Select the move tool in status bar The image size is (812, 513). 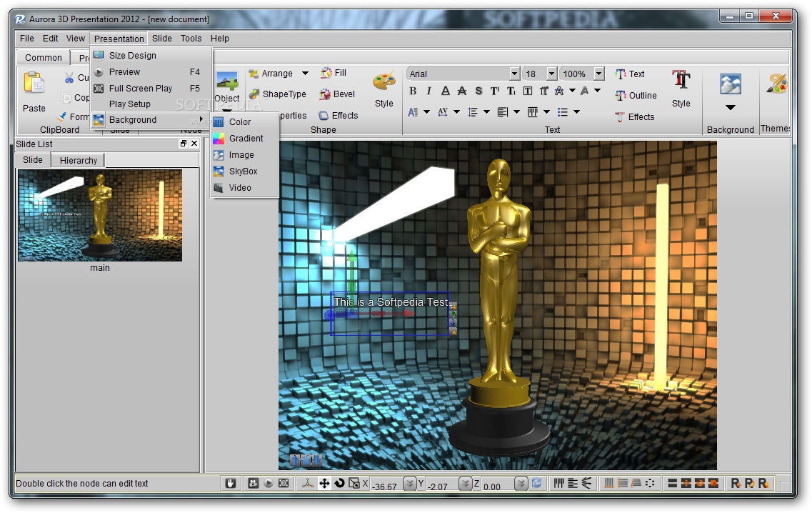(324, 484)
